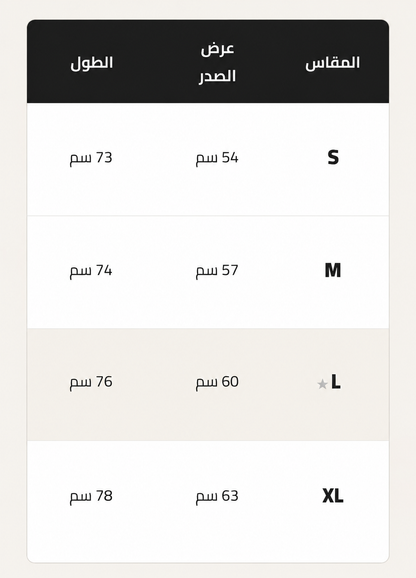Select the XL size label
Screen dimensions: 416x578
(333, 496)
